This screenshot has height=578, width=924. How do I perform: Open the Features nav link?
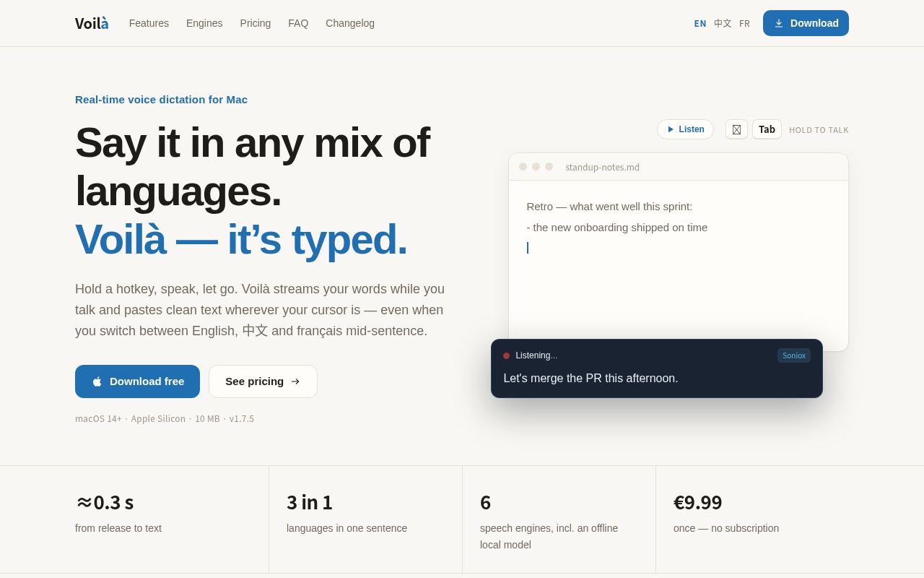coord(149,23)
